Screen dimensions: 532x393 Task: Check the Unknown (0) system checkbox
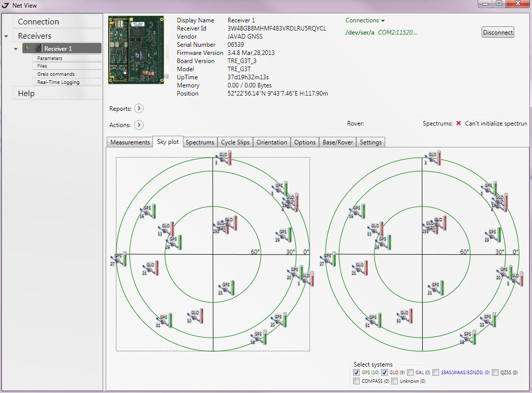click(x=394, y=381)
